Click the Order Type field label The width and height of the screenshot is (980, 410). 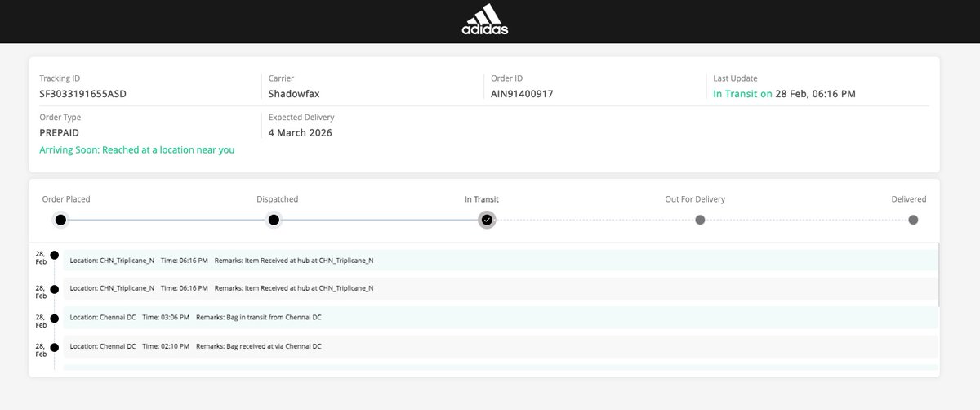pos(60,117)
